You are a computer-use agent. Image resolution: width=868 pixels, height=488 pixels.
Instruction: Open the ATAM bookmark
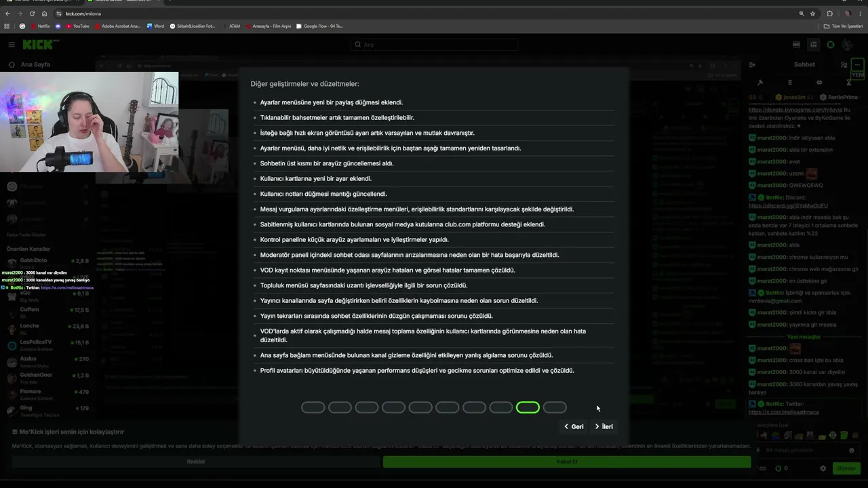(x=231, y=26)
